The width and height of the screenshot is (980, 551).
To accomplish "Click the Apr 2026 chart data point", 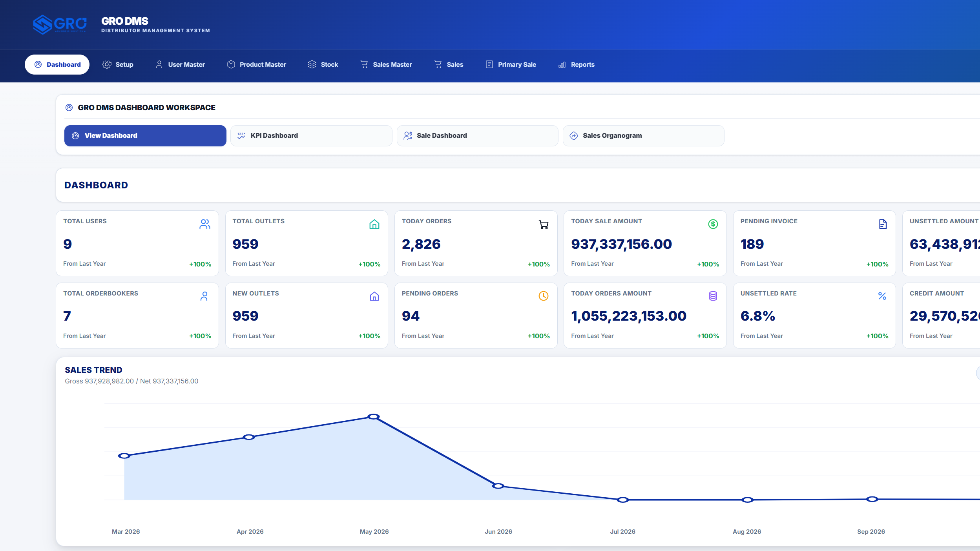I will click(249, 437).
